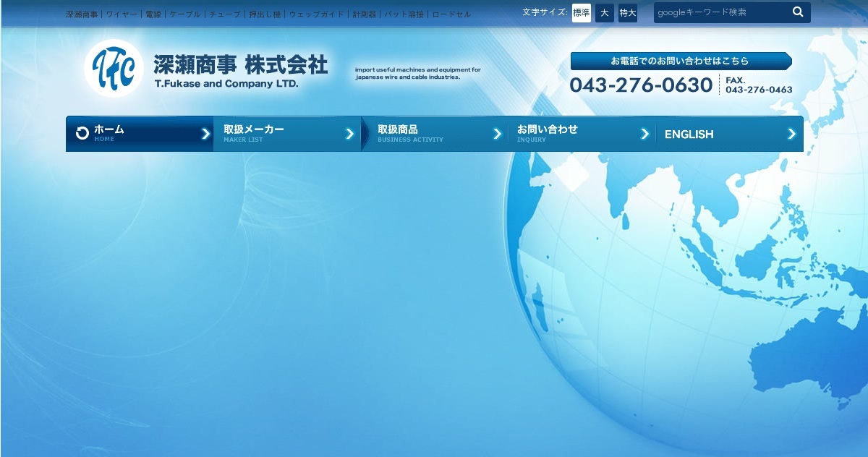Click the IFC company logo
Image resolution: width=868 pixels, height=457 pixels.
[114, 68]
